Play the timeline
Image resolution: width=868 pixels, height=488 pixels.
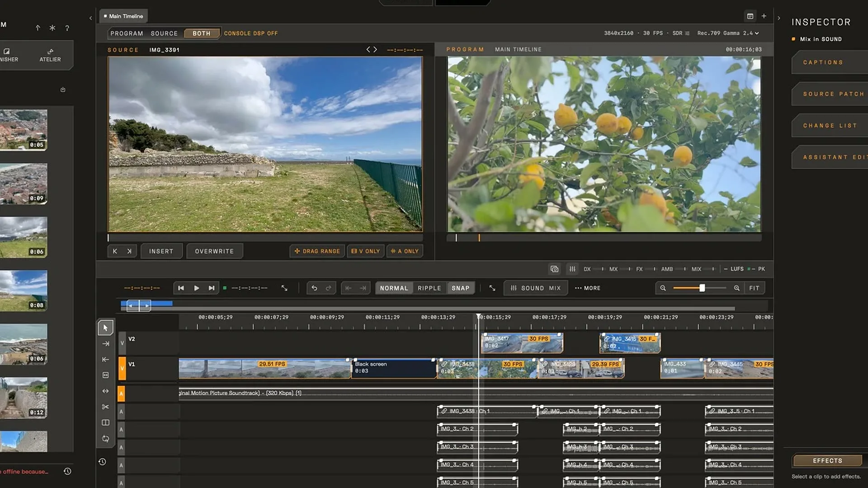click(x=196, y=288)
